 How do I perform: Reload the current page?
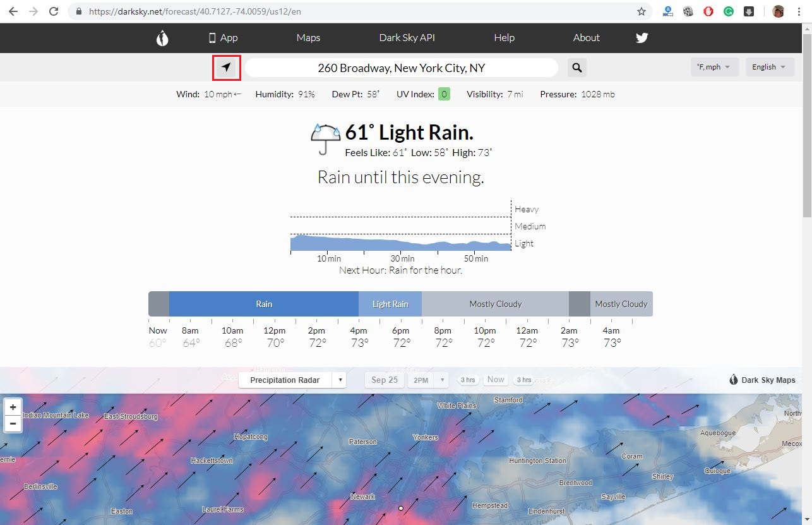(54, 11)
